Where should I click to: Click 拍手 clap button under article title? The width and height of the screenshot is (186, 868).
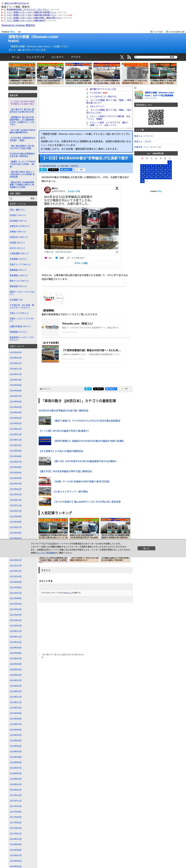pyautogui.click(x=80, y=170)
